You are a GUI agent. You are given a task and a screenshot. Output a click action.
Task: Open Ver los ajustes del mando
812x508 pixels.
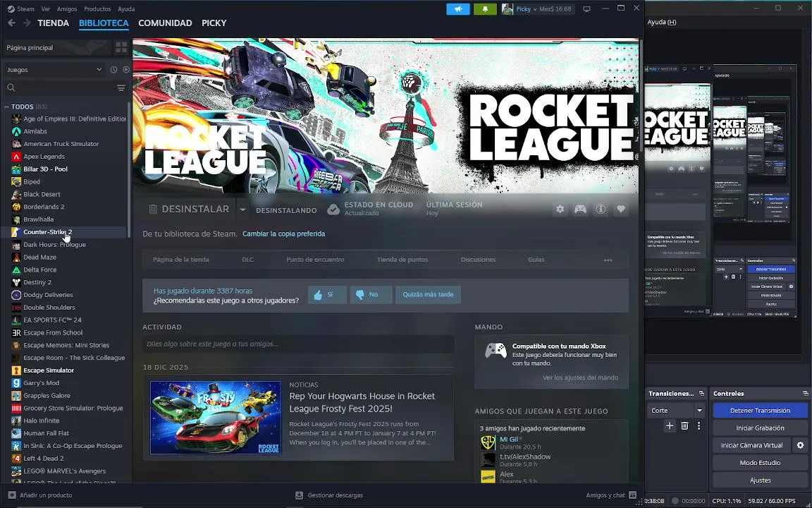[580, 377]
